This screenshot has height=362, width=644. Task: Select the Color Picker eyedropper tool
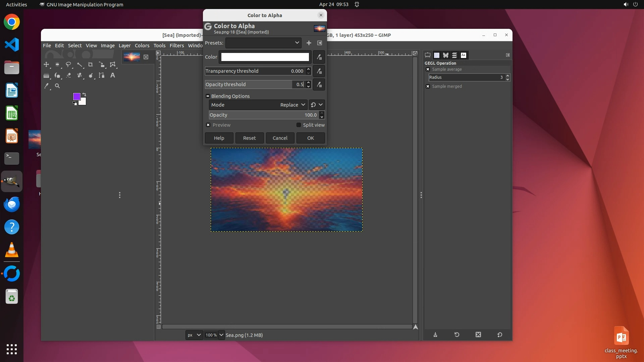pos(47,86)
